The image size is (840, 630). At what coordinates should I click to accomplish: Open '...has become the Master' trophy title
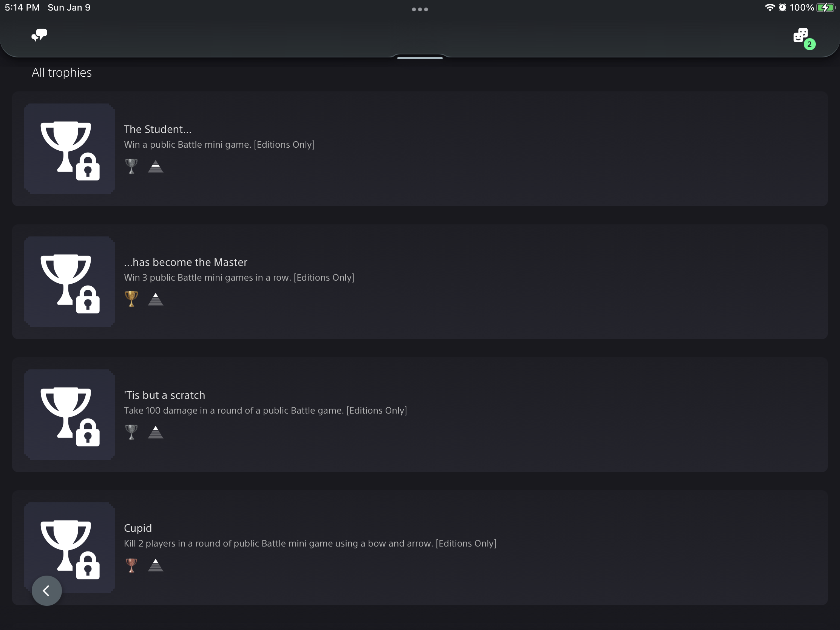[x=185, y=262]
